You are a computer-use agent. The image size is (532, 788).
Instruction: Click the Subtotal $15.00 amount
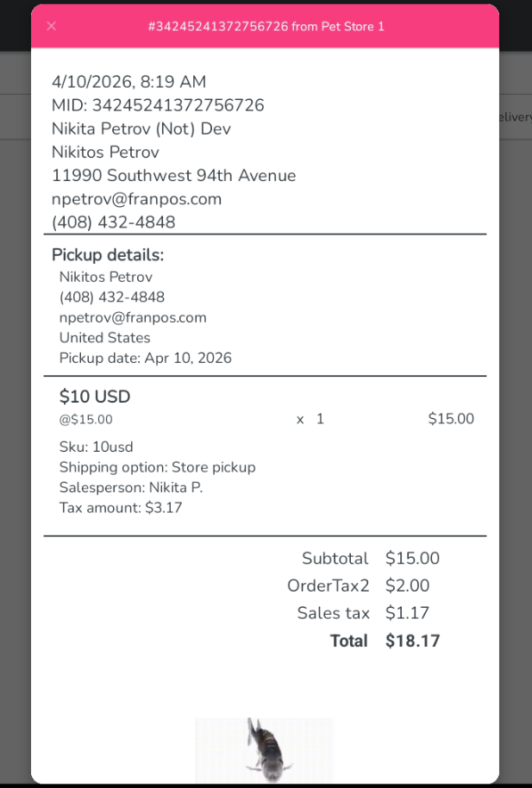pyautogui.click(x=412, y=558)
